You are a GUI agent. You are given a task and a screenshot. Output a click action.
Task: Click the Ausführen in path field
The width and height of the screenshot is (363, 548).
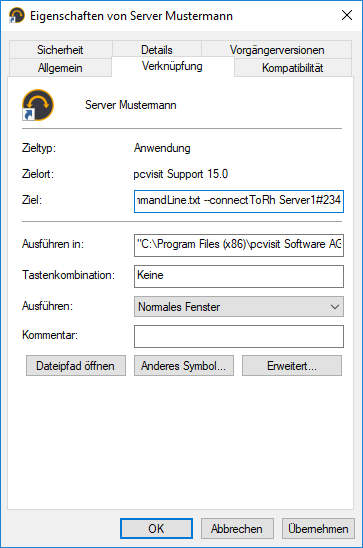point(239,245)
